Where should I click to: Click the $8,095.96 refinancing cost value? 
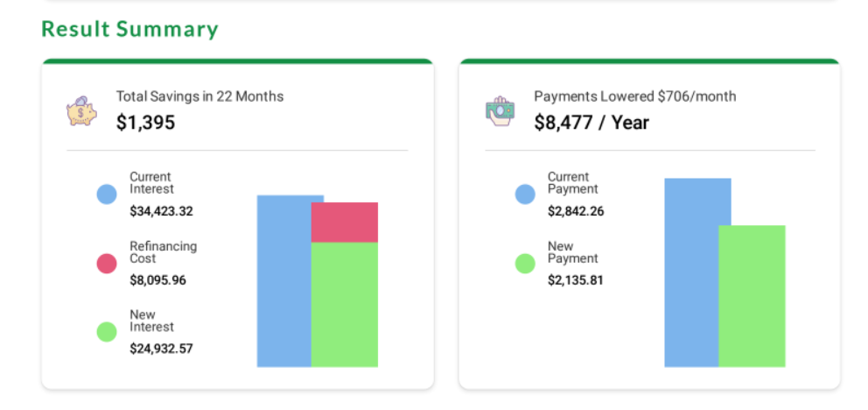157,280
